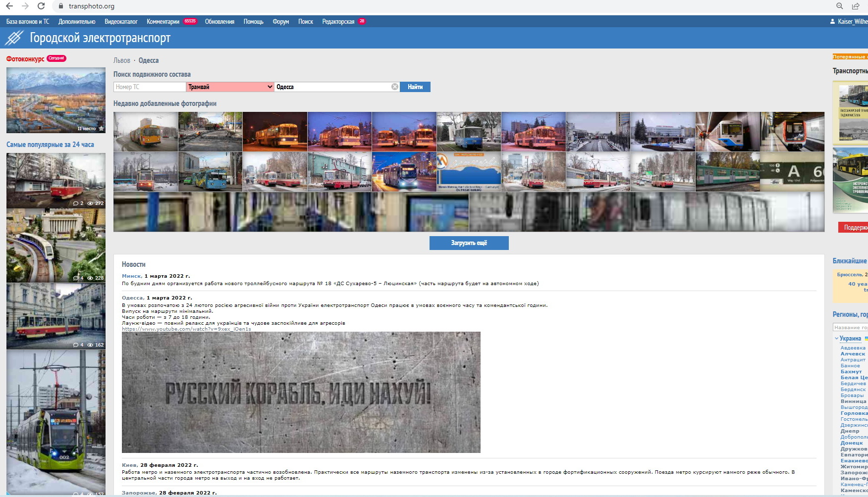Click the site logo next to Городской электротранспорт

point(14,38)
